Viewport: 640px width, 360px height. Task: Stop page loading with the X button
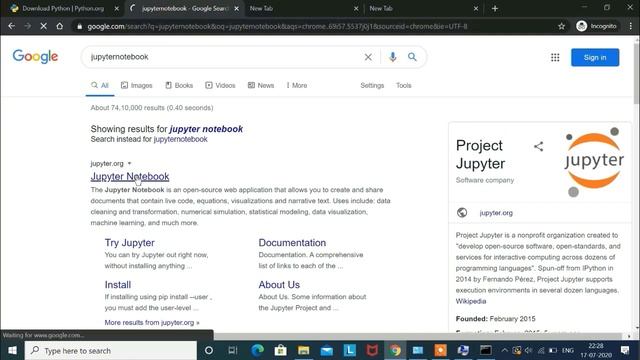click(x=43, y=26)
